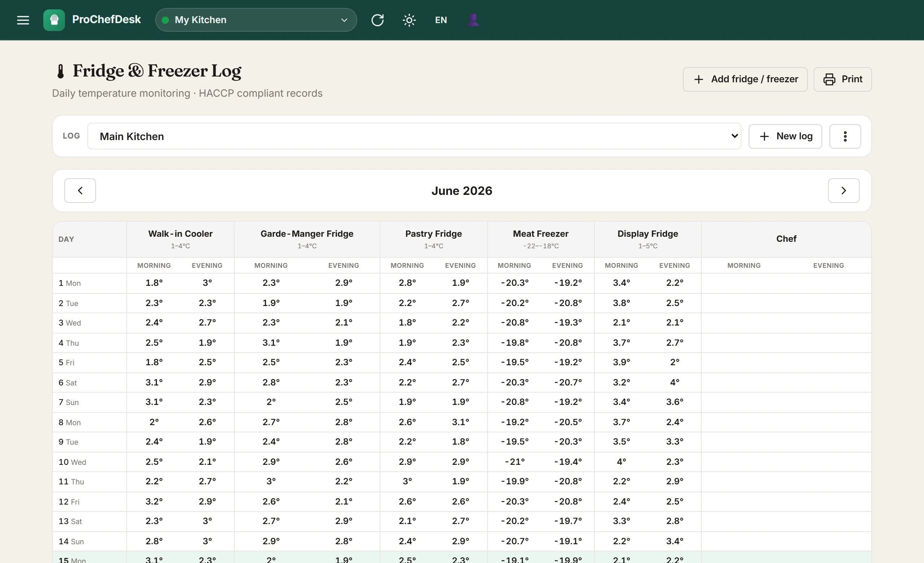Image resolution: width=924 pixels, height=563 pixels.
Task: Go to next month with right chevron
Action: (844, 191)
